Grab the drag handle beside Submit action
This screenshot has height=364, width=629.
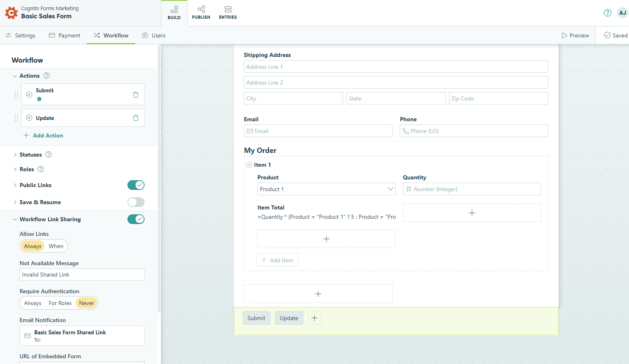click(16, 94)
